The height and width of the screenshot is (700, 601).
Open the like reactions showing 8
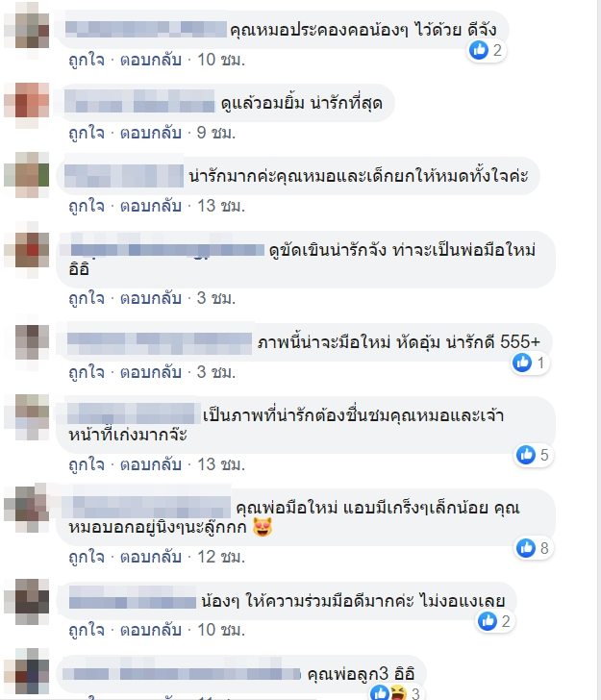(534, 548)
